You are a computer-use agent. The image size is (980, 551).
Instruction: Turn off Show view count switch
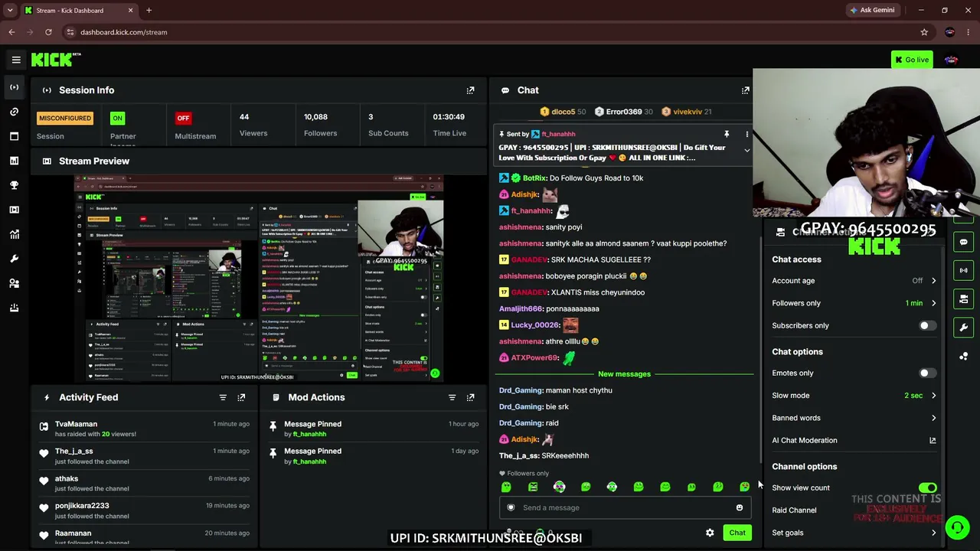click(927, 487)
